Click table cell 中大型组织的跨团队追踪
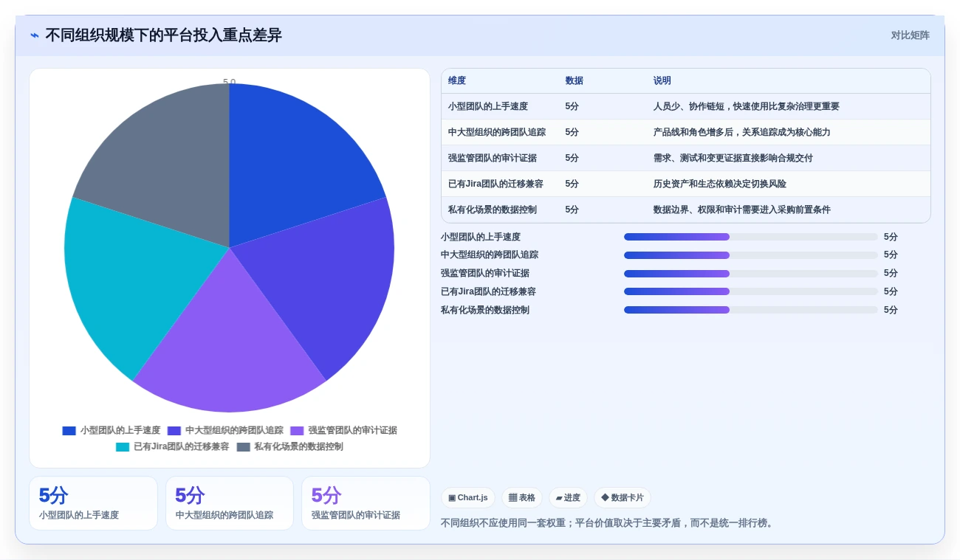Screen dimensions: 960x560 click(497, 132)
